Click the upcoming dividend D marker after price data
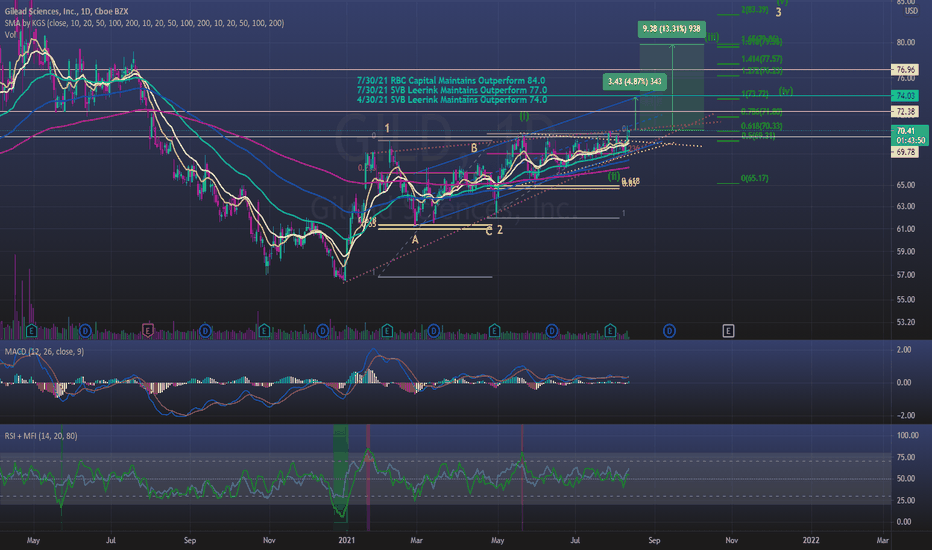932x550 pixels. (669, 331)
